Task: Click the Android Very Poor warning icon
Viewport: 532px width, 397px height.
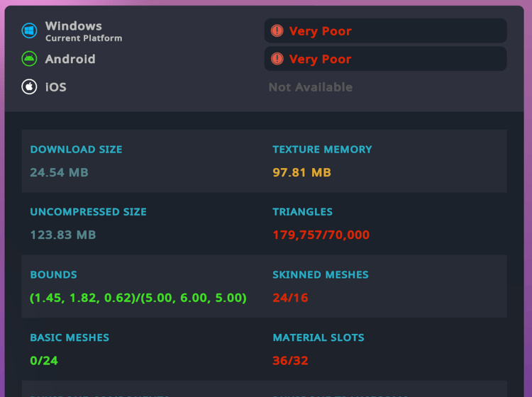Action: tap(277, 59)
